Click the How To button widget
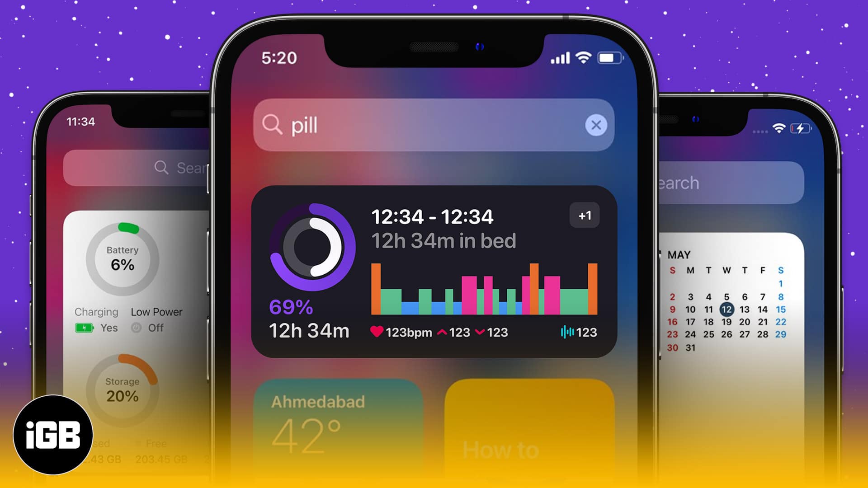Screen dimensions: 868x488 point(531,429)
